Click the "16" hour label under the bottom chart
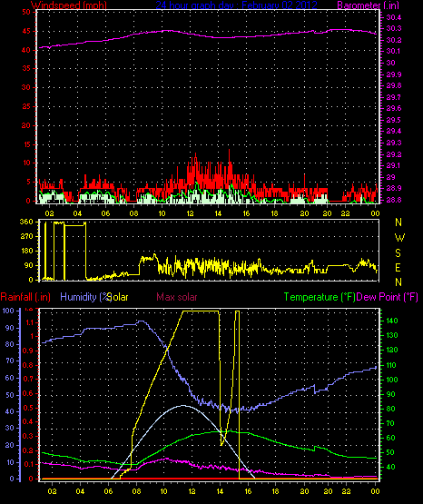This screenshot has width=423, height=504. point(248,491)
